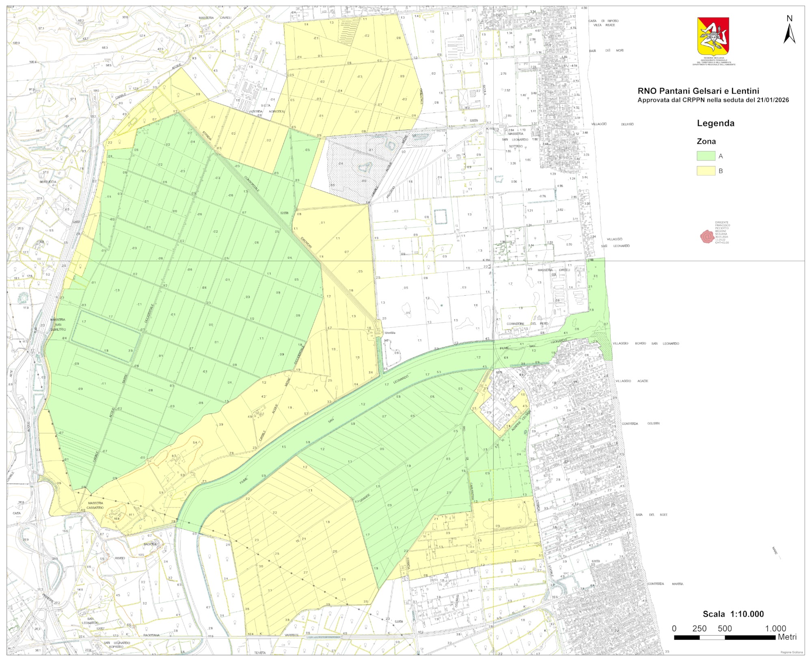The width and height of the screenshot is (812, 660).
Task: Click the Villaggio Borgo San Leonardo label
Action: pos(646,344)
